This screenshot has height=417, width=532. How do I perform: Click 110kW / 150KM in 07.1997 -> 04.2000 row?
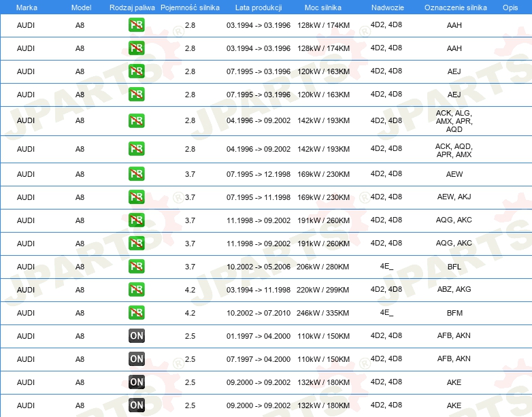click(x=323, y=359)
